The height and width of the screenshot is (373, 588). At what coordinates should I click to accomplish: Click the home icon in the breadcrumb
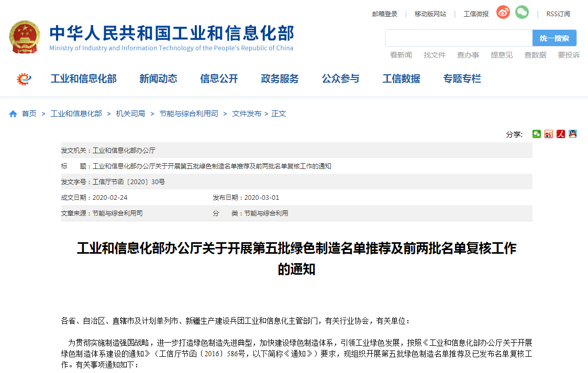[x=13, y=114]
